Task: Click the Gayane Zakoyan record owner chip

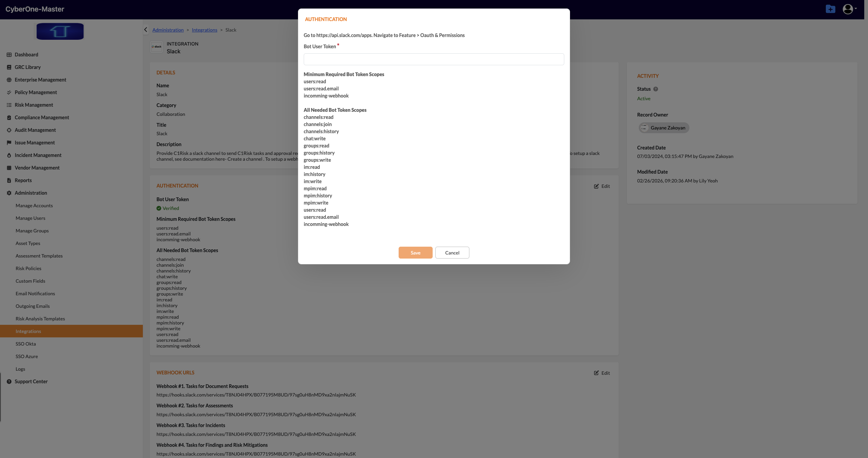Action: (x=664, y=128)
